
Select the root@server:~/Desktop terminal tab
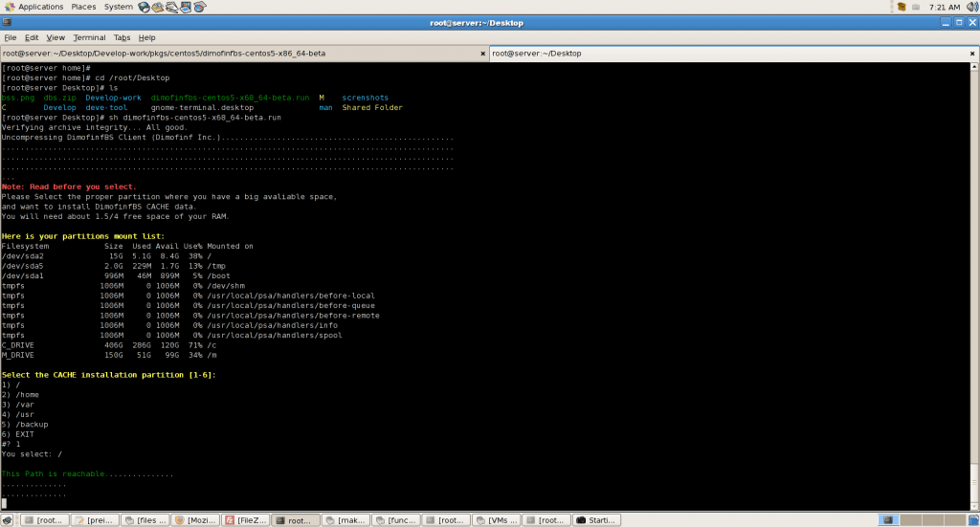tap(734, 54)
